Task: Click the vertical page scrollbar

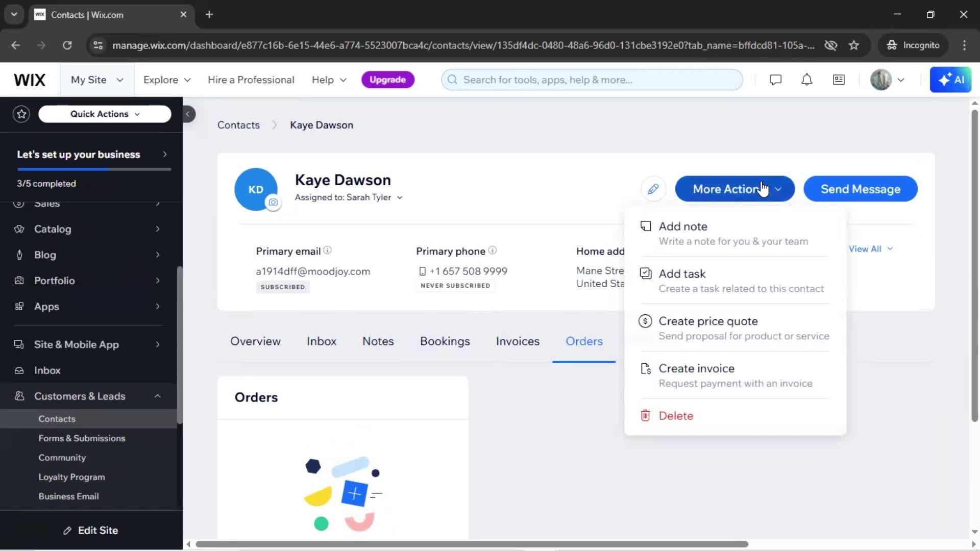Action: click(x=974, y=265)
